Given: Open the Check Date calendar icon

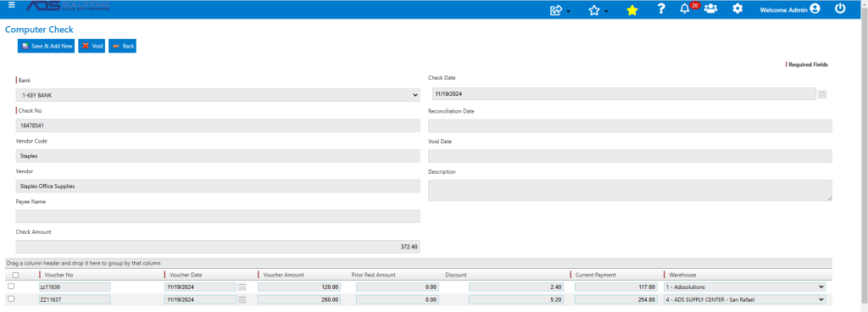Looking at the screenshot, I should click(822, 95).
